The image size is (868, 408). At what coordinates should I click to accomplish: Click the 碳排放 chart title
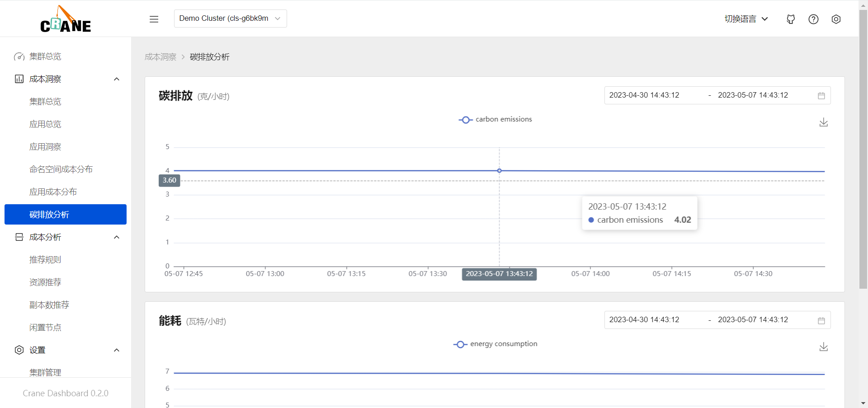pos(176,96)
